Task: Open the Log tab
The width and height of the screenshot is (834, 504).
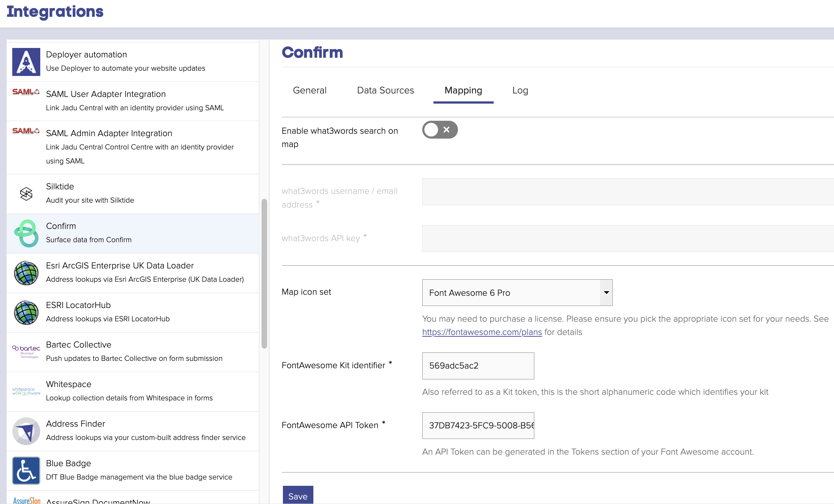Action: click(520, 90)
